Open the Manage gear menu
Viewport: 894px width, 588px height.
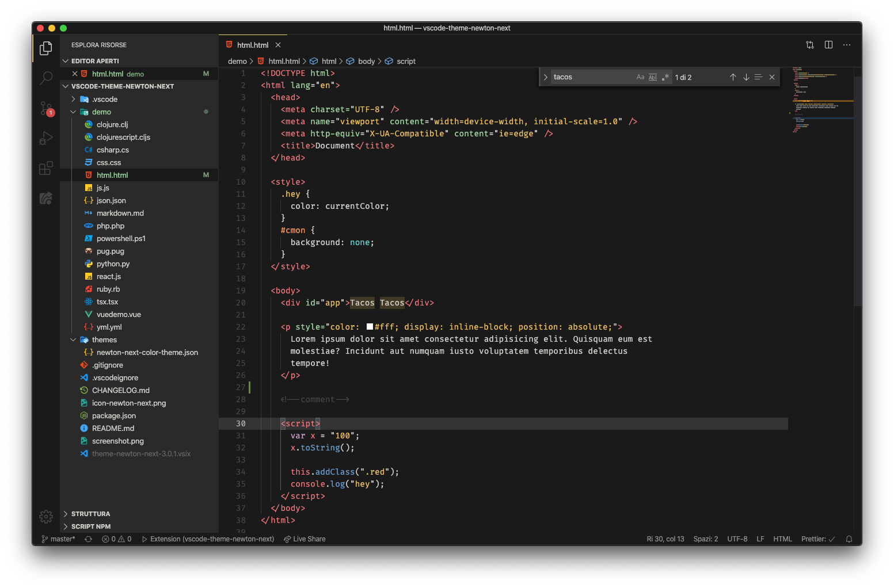(x=46, y=517)
